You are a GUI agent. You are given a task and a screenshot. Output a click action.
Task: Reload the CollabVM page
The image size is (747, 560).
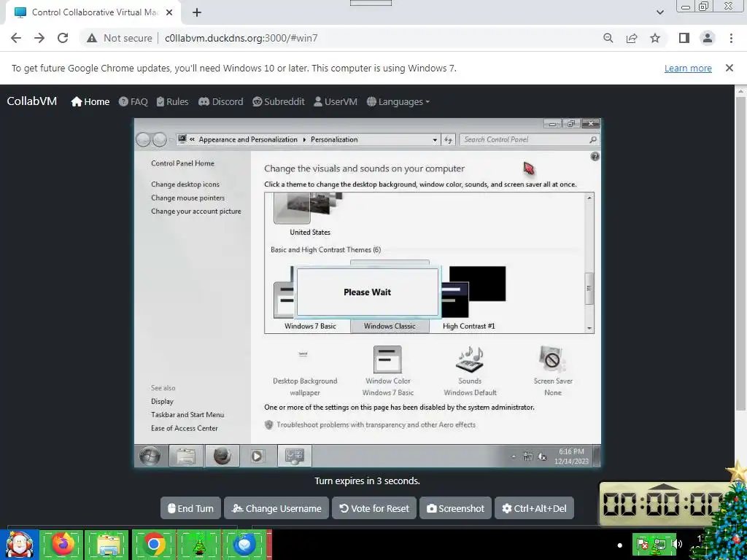[x=63, y=38]
